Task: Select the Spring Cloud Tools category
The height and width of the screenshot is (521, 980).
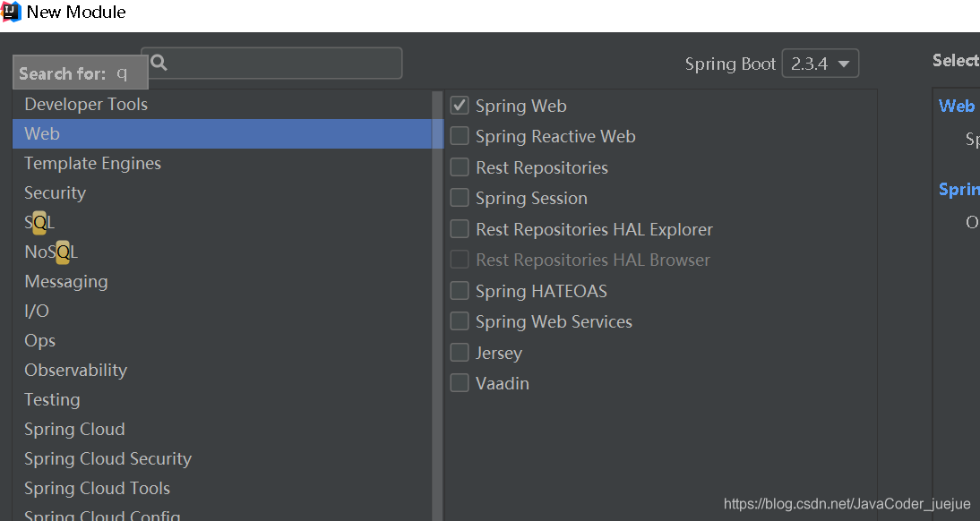Action: [222, 489]
